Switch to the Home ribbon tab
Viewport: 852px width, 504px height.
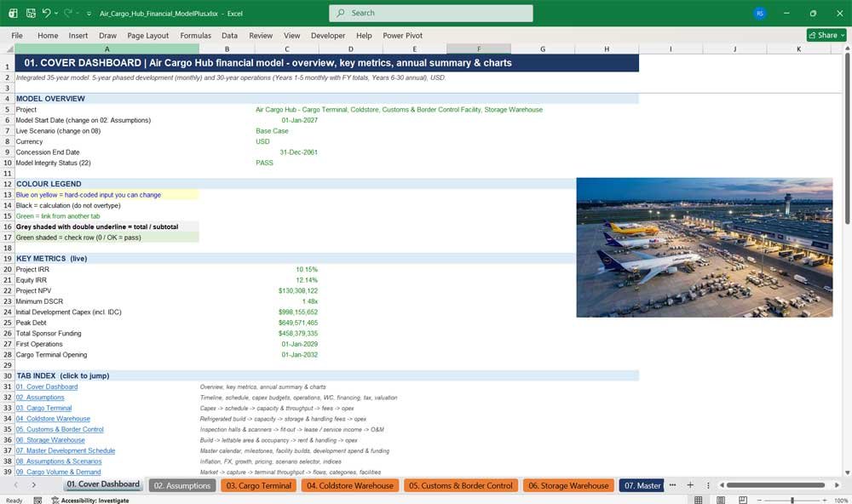coord(48,35)
